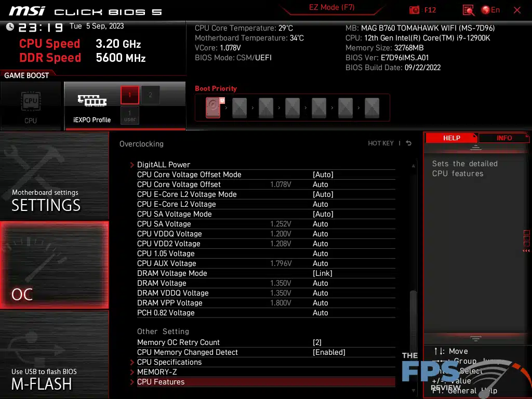
Task: Edit DRAM VDDQ Voltage Auto value
Action: click(x=320, y=293)
